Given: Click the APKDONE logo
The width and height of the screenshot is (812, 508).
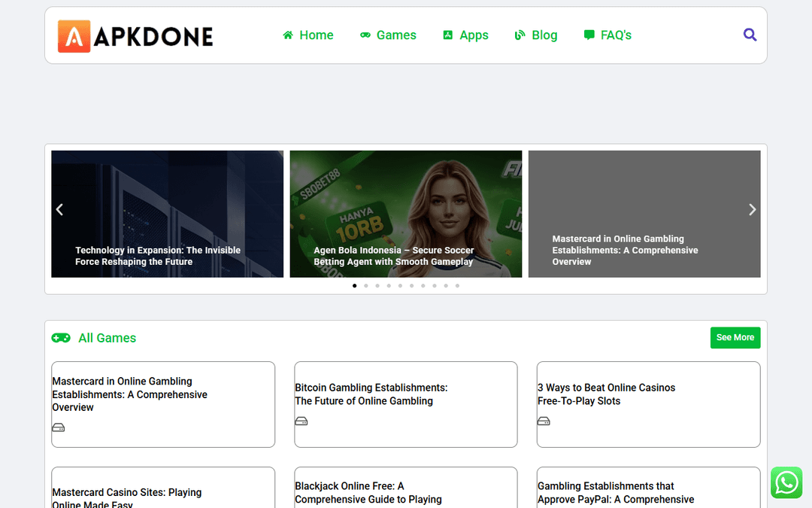Looking at the screenshot, I should [x=135, y=36].
